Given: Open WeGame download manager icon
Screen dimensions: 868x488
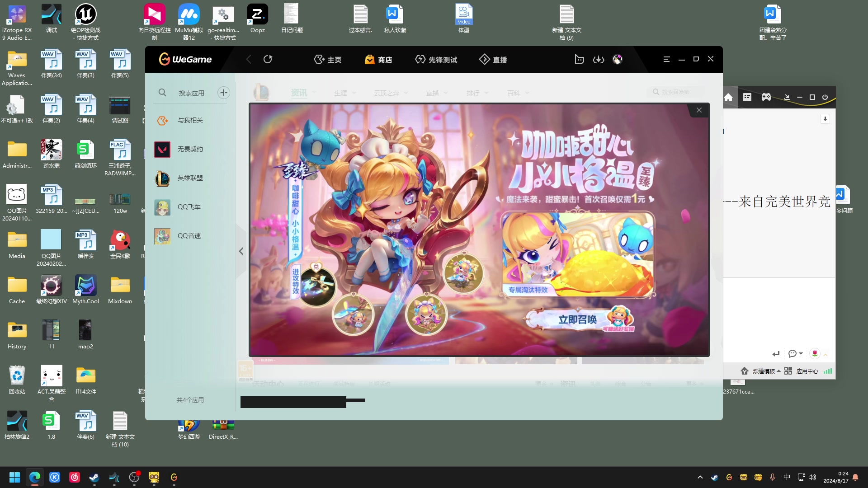Looking at the screenshot, I should (599, 59).
